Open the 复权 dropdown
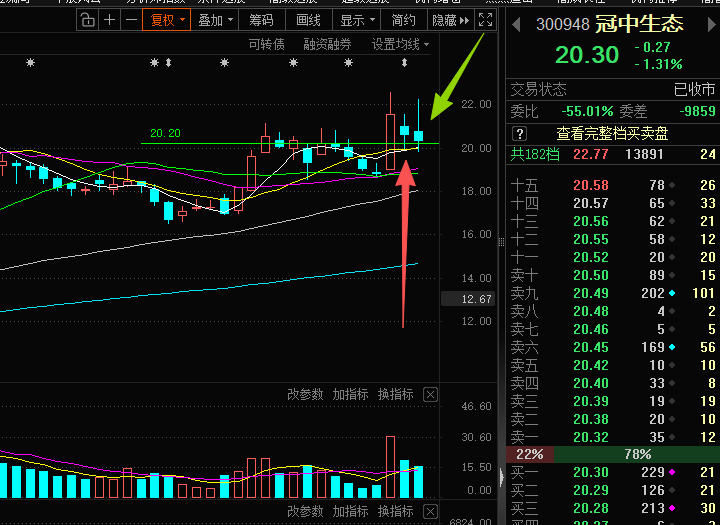The width and height of the screenshot is (720, 525). tap(166, 20)
